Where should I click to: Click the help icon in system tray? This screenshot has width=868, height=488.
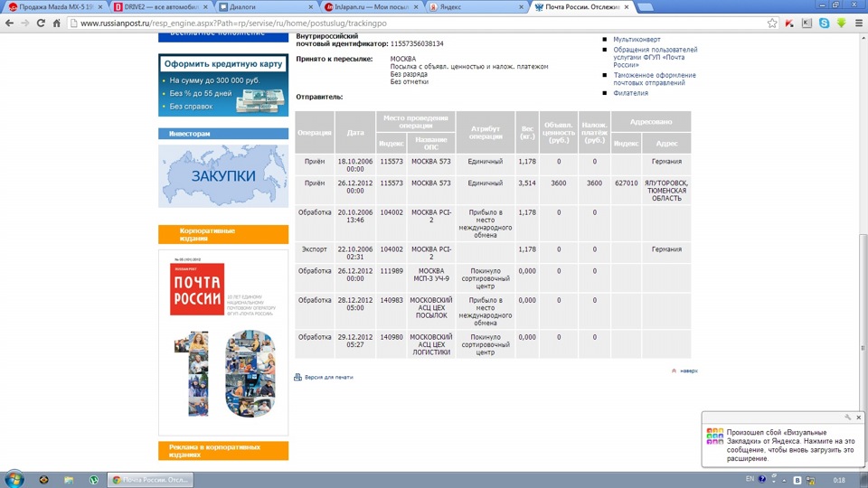pyautogui.click(x=762, y=479)
